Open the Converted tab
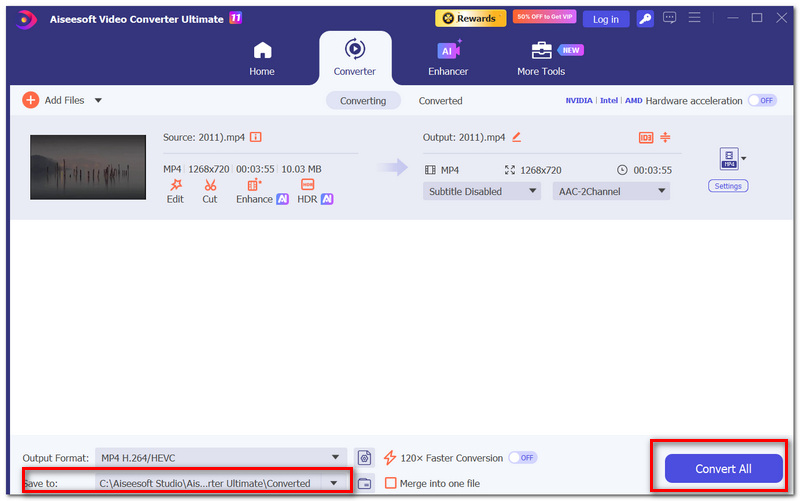The height and width of the screenshot is (501, 800). click(440, 101)
